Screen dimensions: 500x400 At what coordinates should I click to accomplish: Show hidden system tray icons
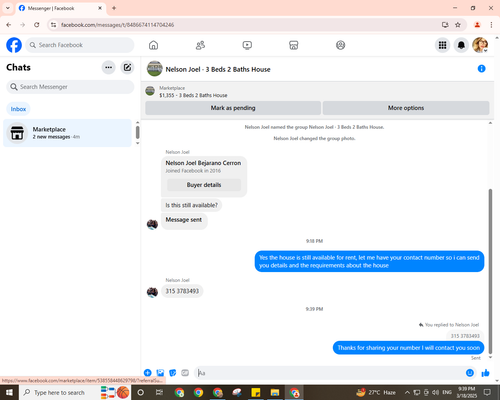[x=407, y=392]
